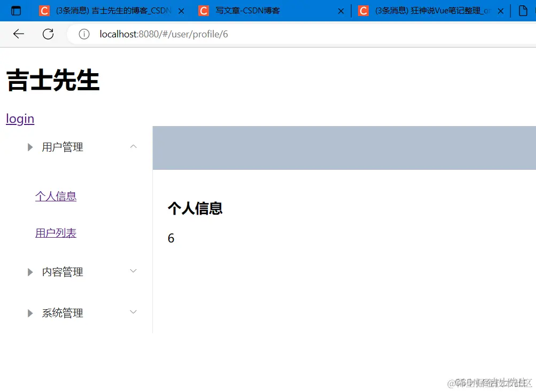Expand the 内容管理 section
This screenshot has height=392, width=536.
[x=133, y=271]
